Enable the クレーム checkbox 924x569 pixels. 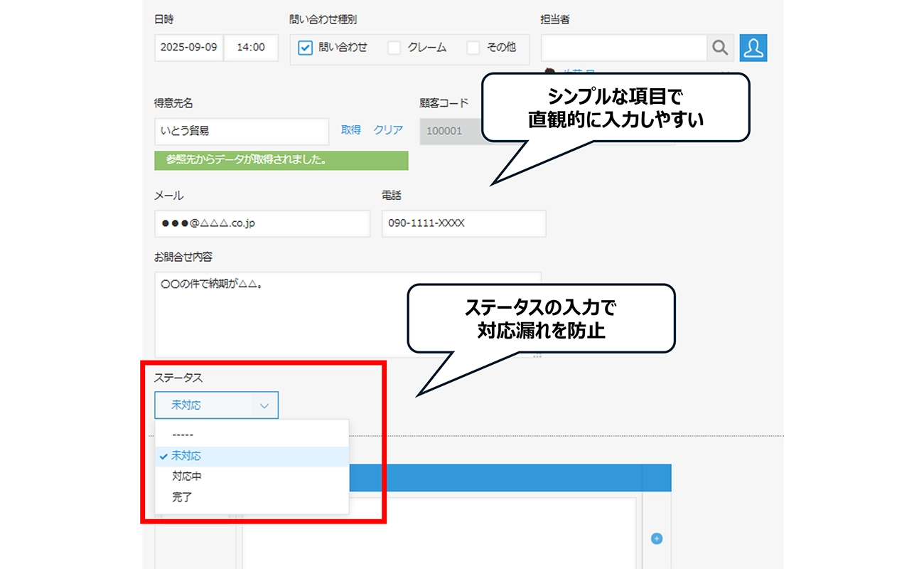coord(394,48)
